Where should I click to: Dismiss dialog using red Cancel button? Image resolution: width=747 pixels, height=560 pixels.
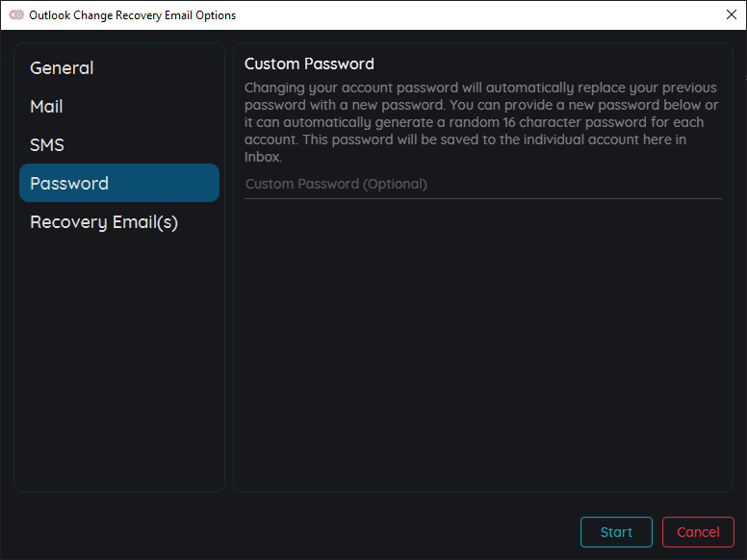click(698, 532)
